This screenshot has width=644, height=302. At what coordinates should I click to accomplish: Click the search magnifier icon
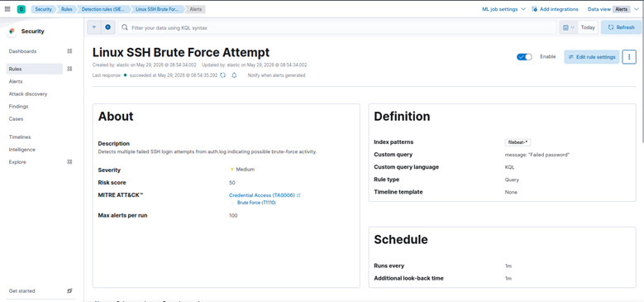click(x=125, y=27)
